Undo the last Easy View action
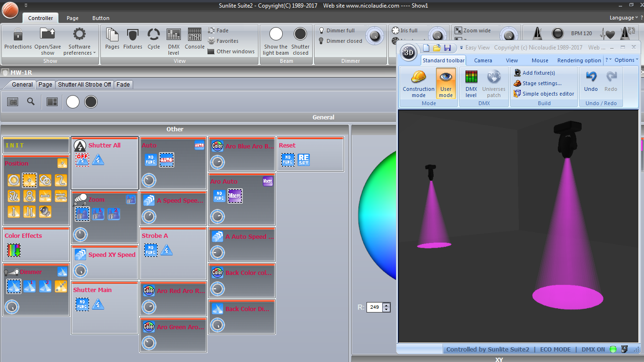644x362 pixels. click(591, 80)
